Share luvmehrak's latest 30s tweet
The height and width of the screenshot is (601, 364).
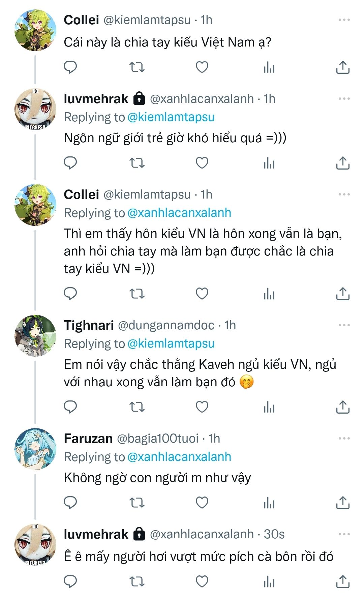342,582
